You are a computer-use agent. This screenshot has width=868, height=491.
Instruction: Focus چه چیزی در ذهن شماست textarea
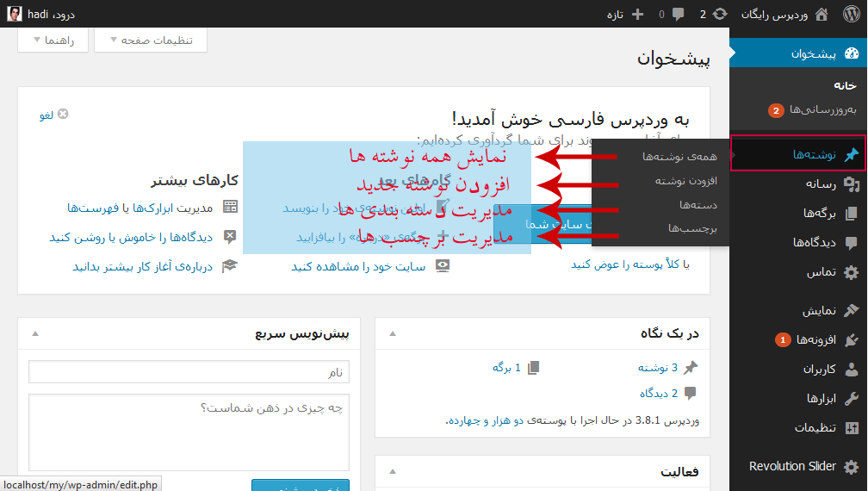pos(189,432)
